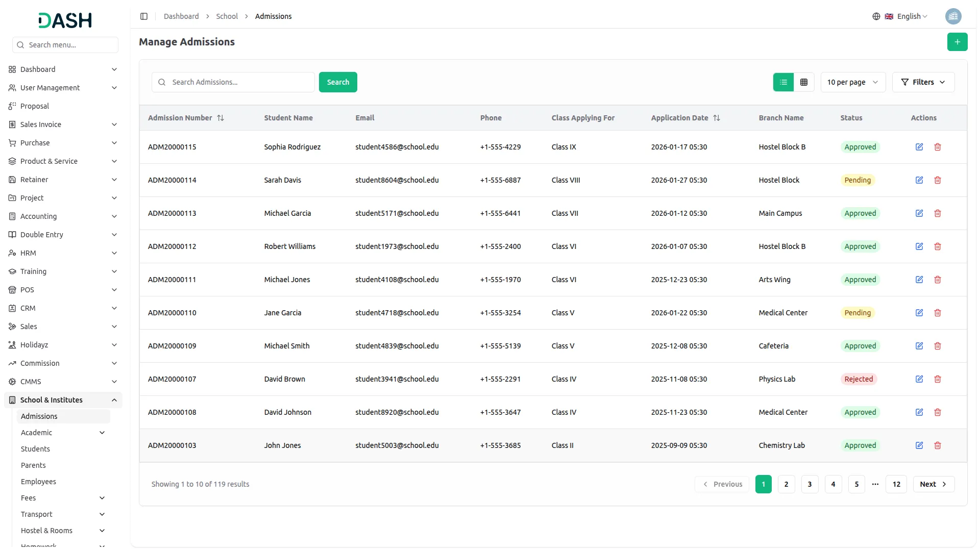Sort by Application Date arrows
This screenshot has width=980, height=551.
pyautogui.click(x=717, y=118)
